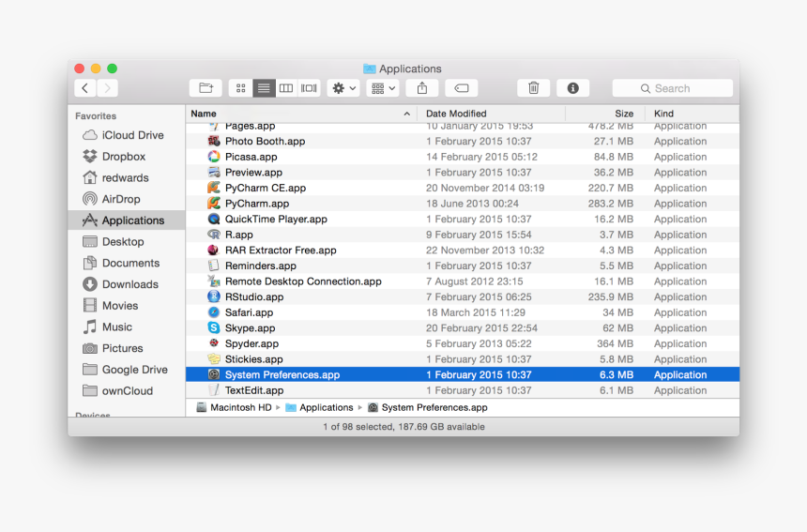Click the Skype app icon

point(214,327)
